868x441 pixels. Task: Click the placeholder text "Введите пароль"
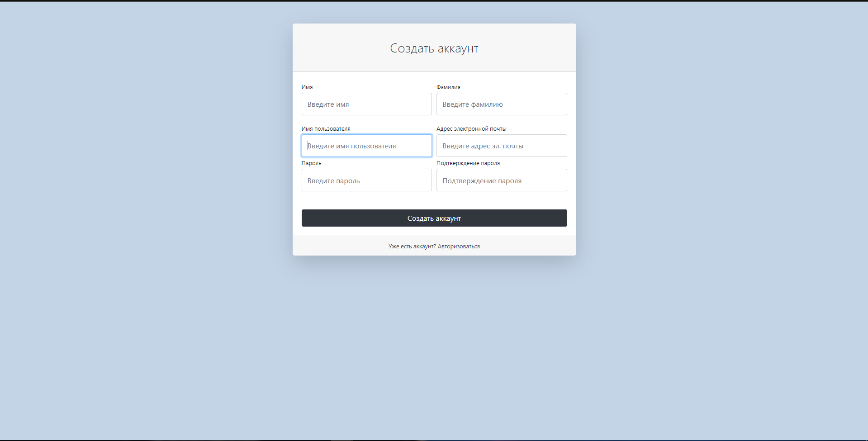point(333,180)
